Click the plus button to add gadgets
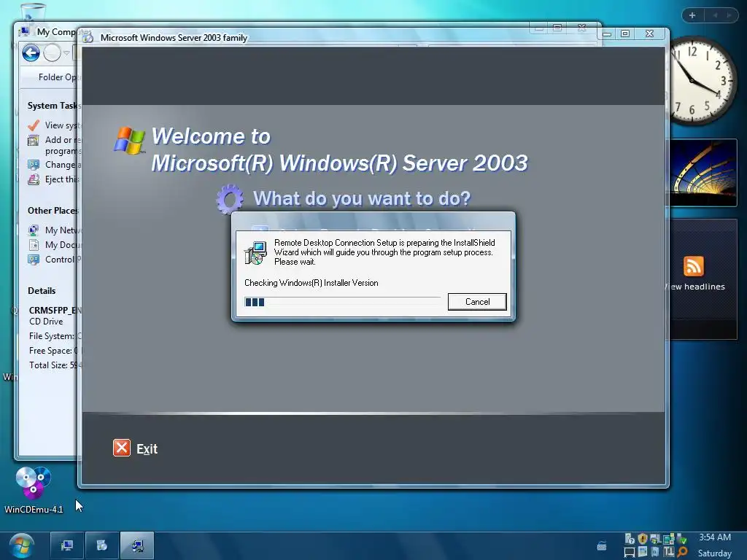This screenshot has height=560, width=747. point(692,15)
